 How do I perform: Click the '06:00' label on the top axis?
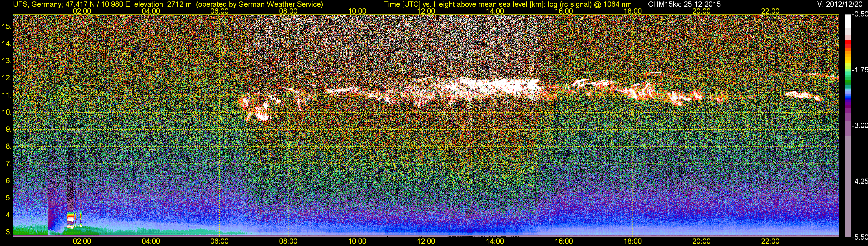(x=219, y=11)
